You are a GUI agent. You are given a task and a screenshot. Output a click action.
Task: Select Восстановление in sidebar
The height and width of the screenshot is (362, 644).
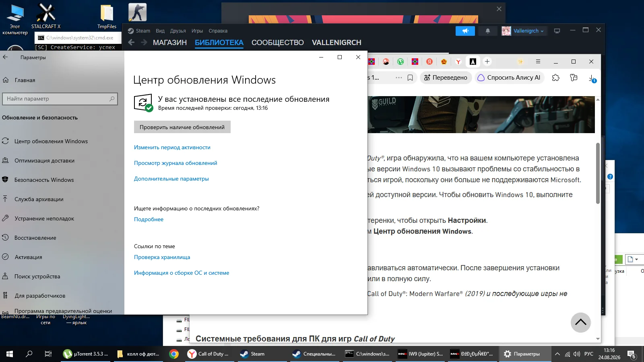coord(62,238)
